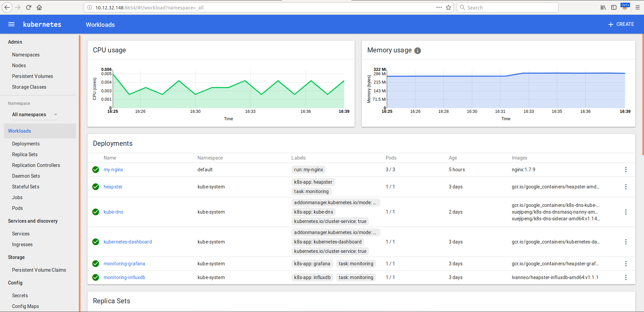Open actions menu for my-nginx deployment
Image resolution: width=644 pixels, height=312 pixels.
coord(626,170)
